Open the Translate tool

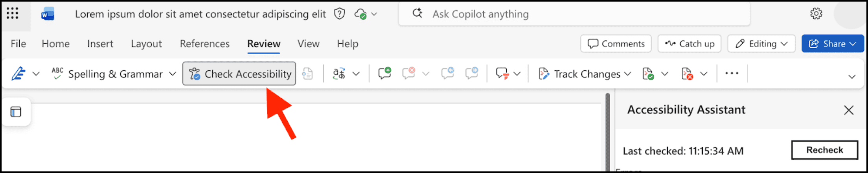click(339, 74)
